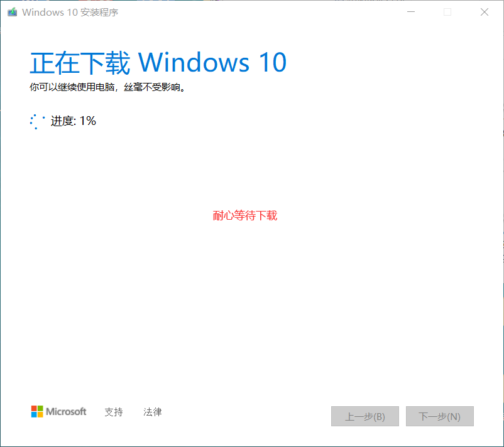Click the greyed-out maximize button
This screenshot has height=447, width=504.
[x=447, y=12]
